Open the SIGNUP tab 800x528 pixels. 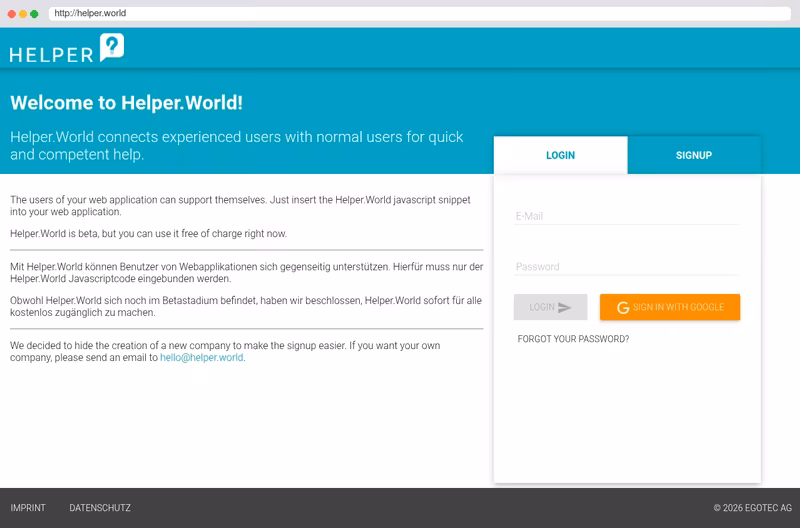694,155
